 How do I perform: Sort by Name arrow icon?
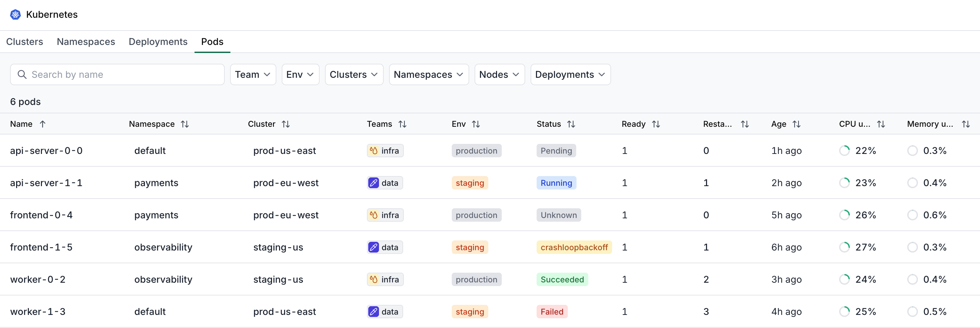click(43, 124)
